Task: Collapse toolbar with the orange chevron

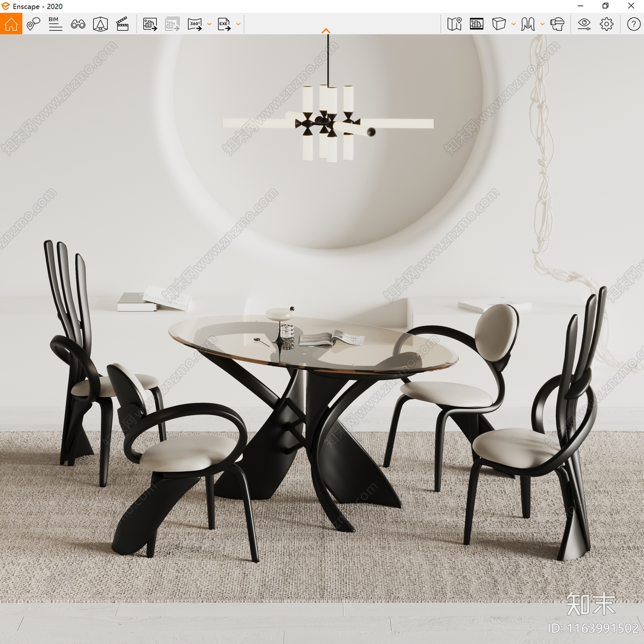Action: click(x=326, y=31)
